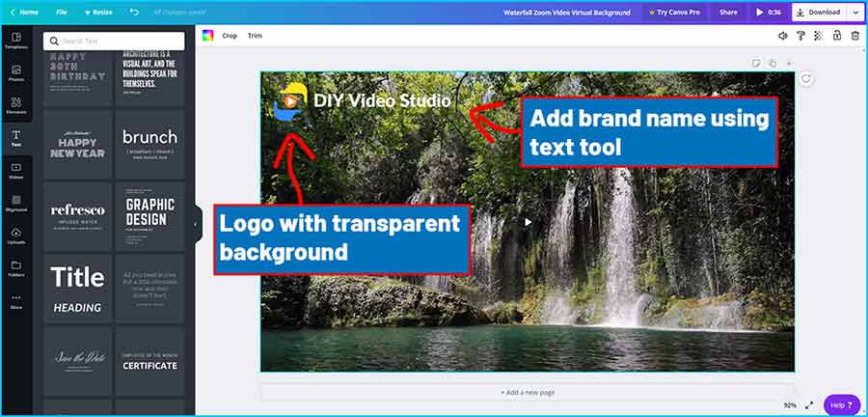This screenshot has height=417, width=868.
Task: Select the Text sidebar tab
Action: 16,138
